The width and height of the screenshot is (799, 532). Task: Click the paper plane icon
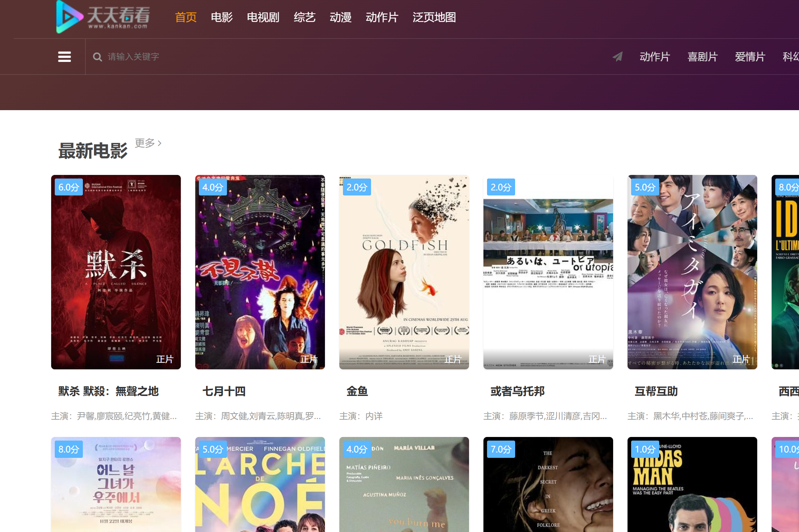point(617,57)
